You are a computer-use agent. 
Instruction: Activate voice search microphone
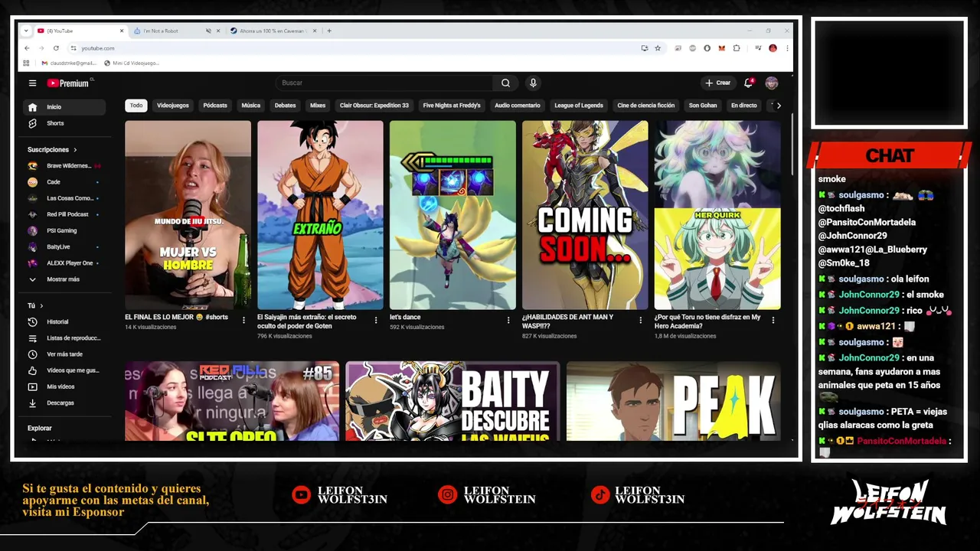(533, 83)
